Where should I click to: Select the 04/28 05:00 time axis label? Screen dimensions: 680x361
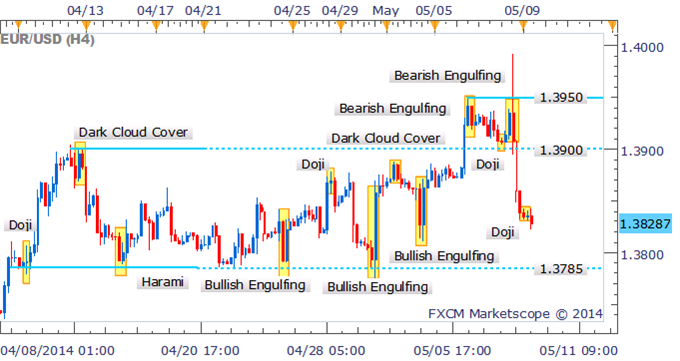[x=326, y=350]
